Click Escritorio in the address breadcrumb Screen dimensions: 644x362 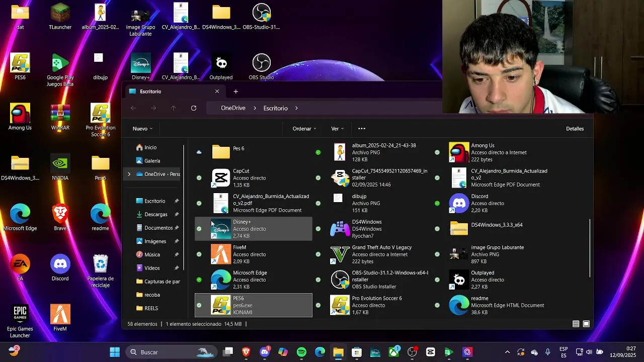[275, 108]
